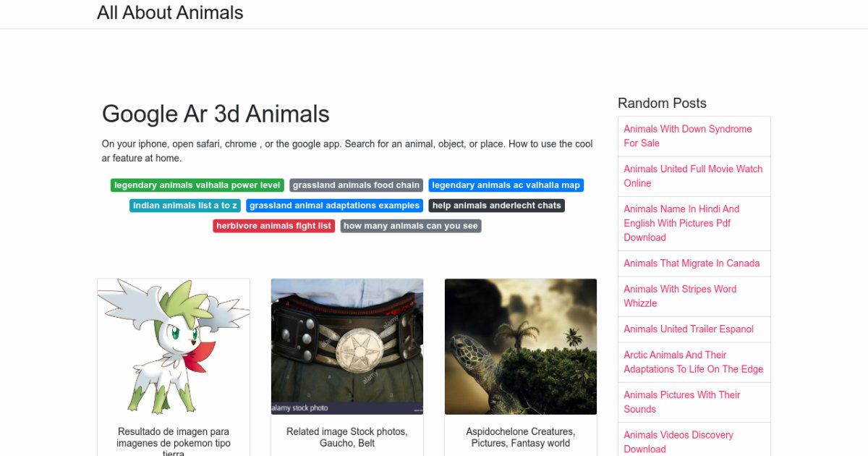Click 'Animals United Trailer Espanol' link
This screenshot has height=456, width=868.
pyautogui.click(x=689, y=329)
